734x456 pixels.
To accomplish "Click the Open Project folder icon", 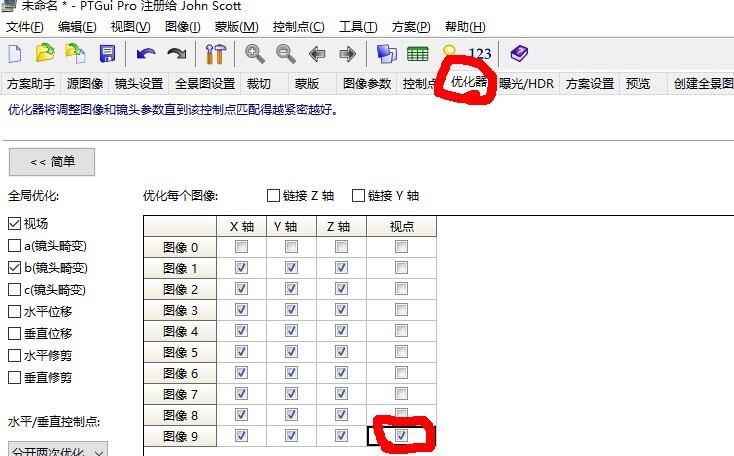I will tap(45, 54).
